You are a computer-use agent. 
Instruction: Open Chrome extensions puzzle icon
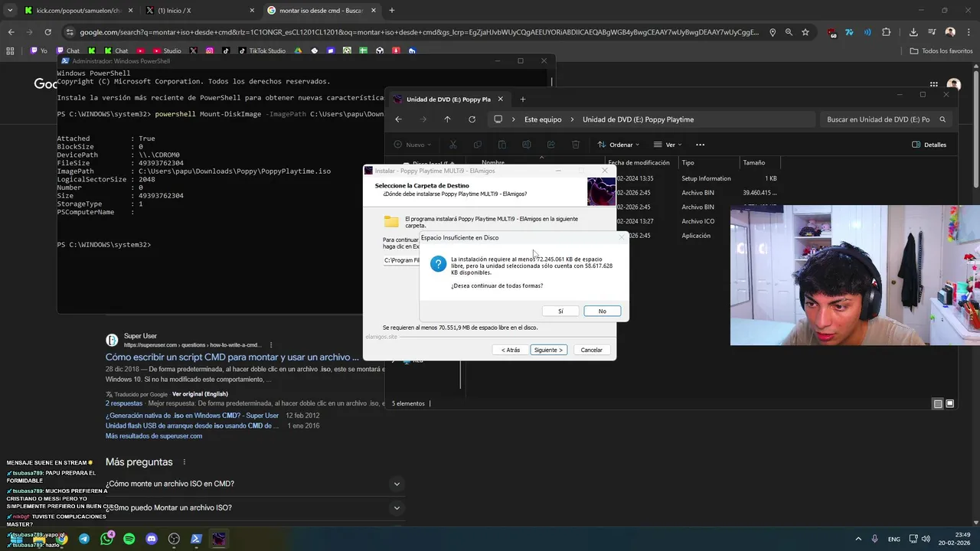(x=887, y=32)
